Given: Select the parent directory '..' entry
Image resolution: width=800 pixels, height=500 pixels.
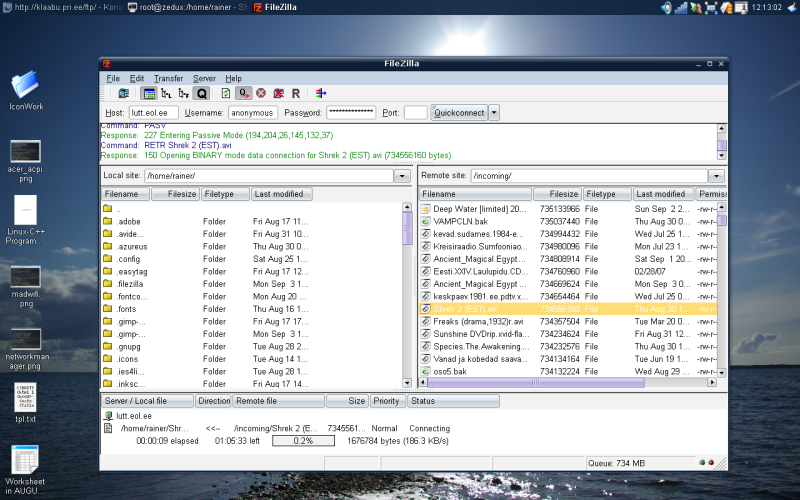Looking at the screenshot, I should pos(252,209).
